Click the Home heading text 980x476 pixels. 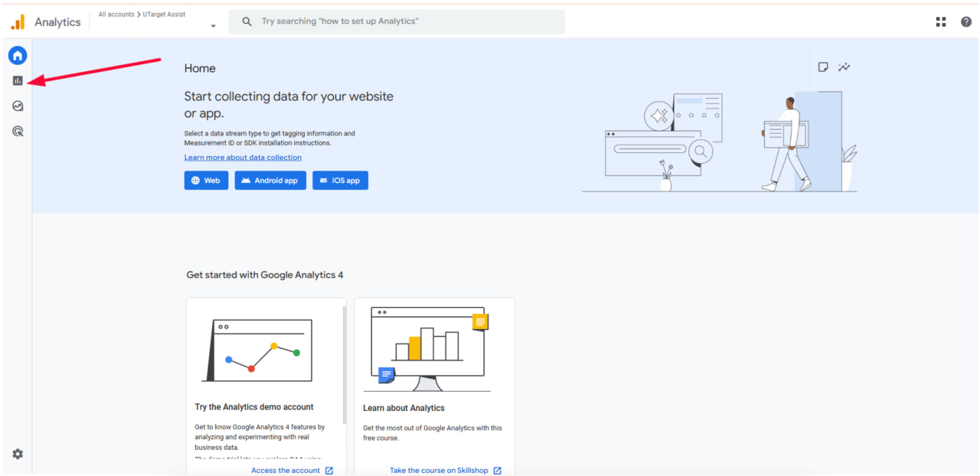click(x=200, y=68)
